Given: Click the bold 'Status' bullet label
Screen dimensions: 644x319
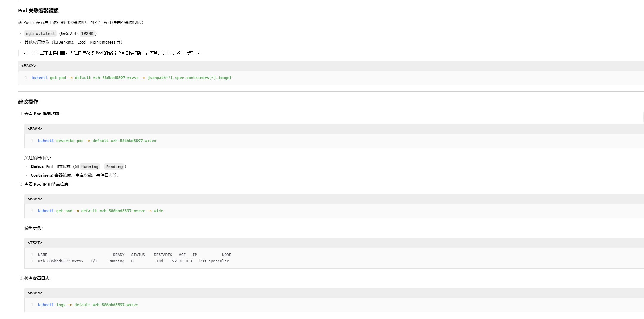Looking at the screenshot, I should (37, 167).
